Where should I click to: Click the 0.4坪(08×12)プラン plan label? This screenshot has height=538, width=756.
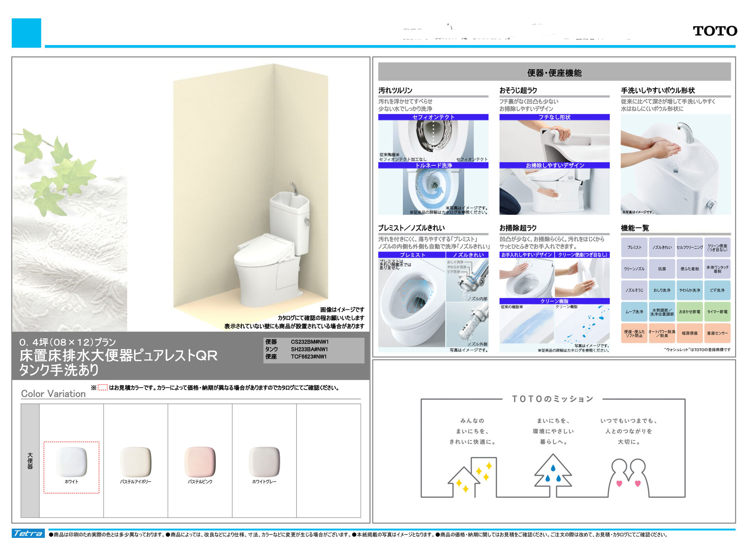tap(68, 342)
